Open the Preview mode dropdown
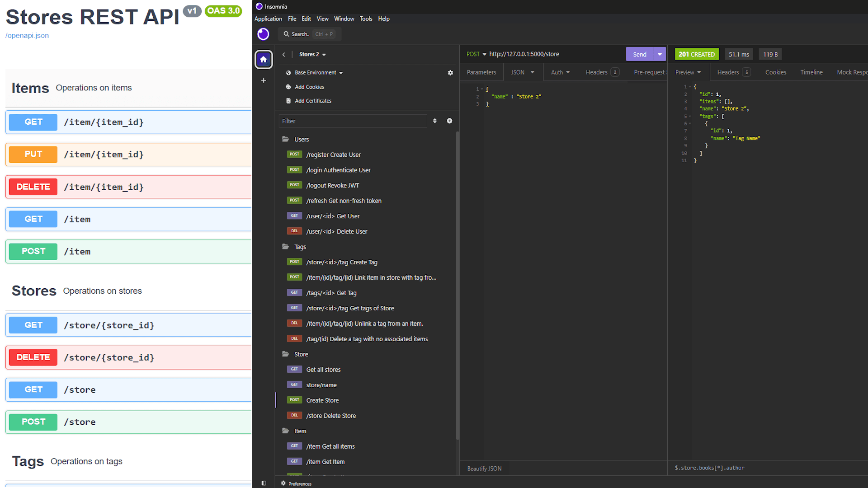Screen dimensions: 868x488 (688, 72)
